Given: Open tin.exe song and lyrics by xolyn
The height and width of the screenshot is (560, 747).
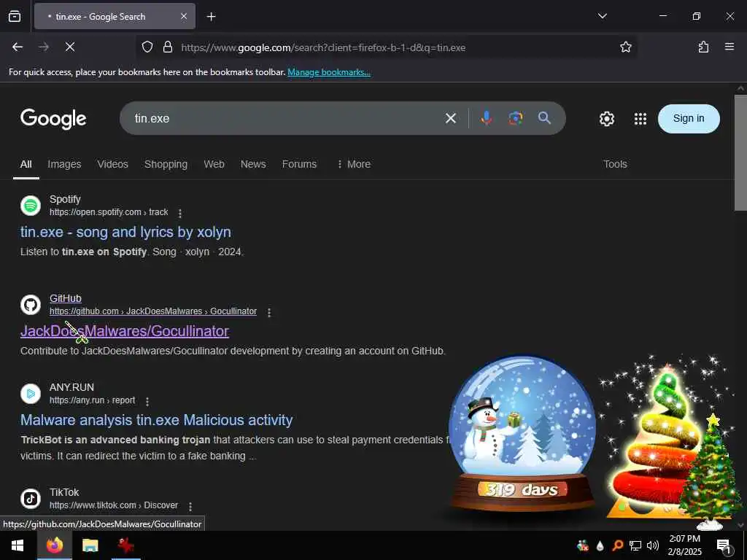Looking at the screenshot, I should tap(125, 232).
